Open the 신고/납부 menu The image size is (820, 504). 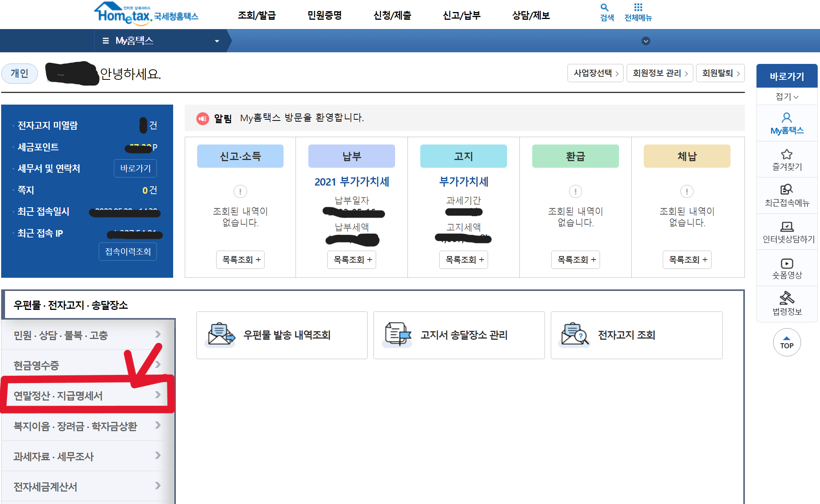462,15
